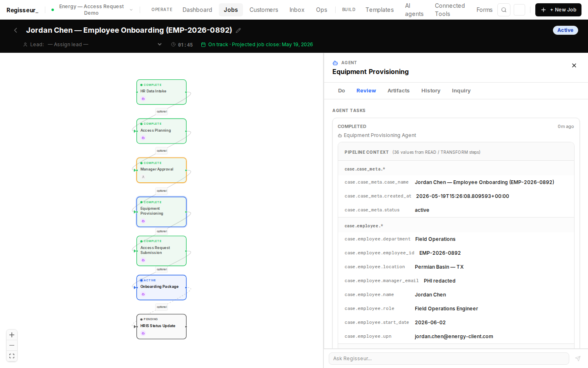The image size is (588, 368).
Task: Click optional label below HR Data Intake
Action: 162,112
